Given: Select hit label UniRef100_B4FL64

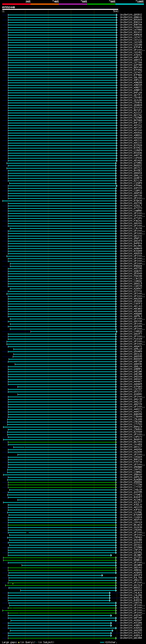Looking at the screenshot, I should pos(131,93).
